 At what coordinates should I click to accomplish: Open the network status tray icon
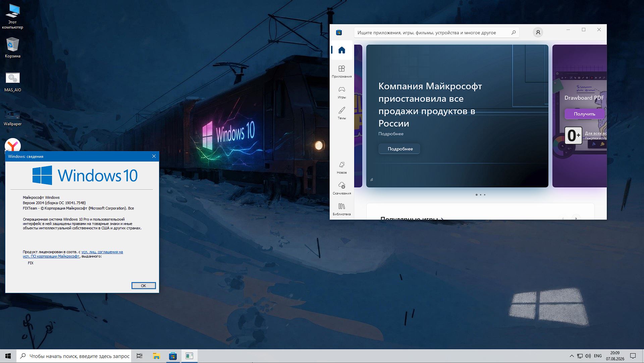(x=580, y=356)
